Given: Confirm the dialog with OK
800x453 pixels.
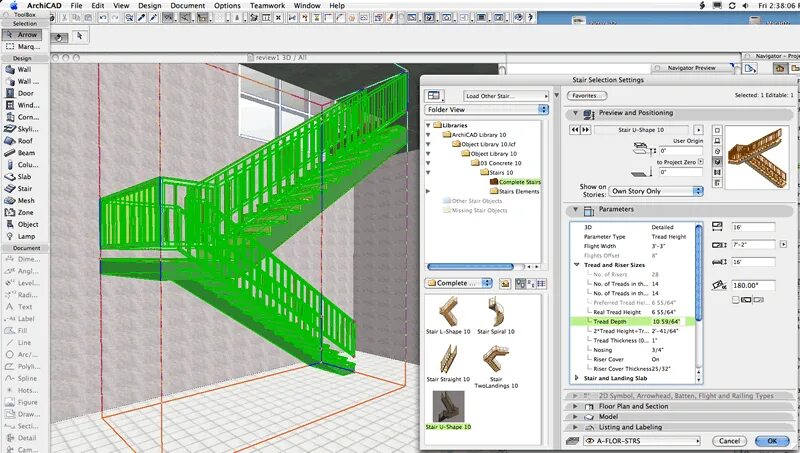Looking at the screenshot, I should click(x=772, y=441).
